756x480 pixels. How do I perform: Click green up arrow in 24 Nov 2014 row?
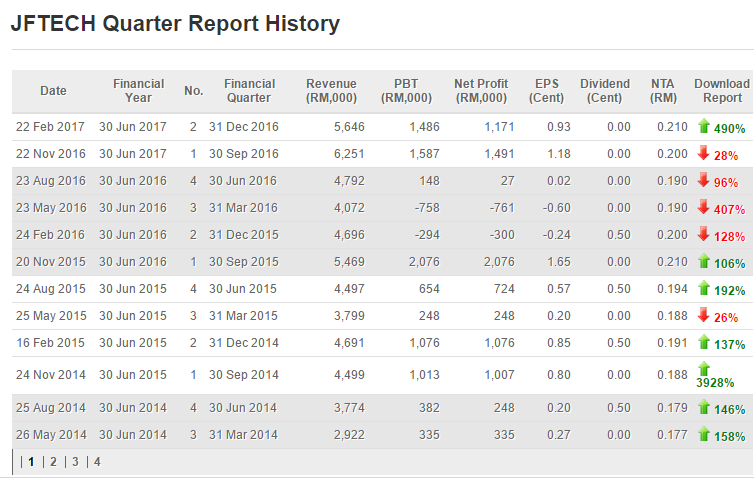click(x=703, y=368)
